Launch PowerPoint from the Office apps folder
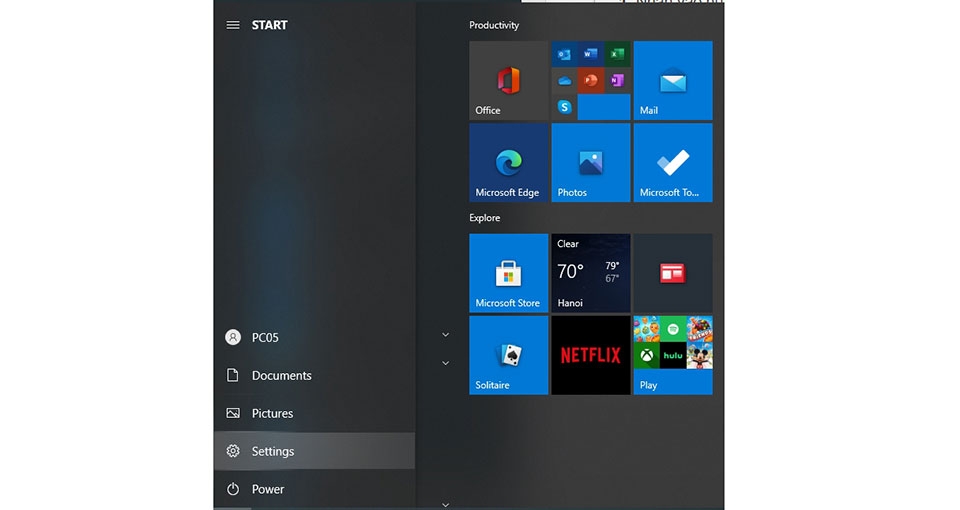The width and height of the screenshot is (960, 510). pyautogui.click(x=591, y=81)
